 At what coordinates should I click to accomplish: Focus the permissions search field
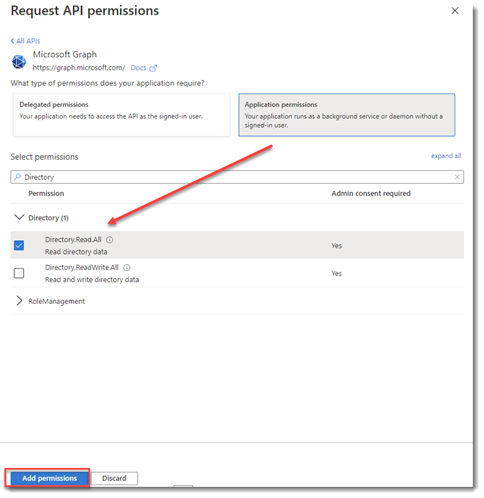(x=237, y=177)
